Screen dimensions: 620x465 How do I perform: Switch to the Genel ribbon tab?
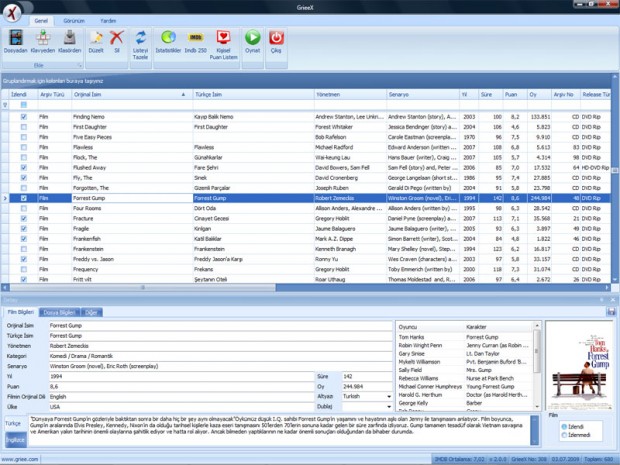pyautogui.click(x=41, y=21)
